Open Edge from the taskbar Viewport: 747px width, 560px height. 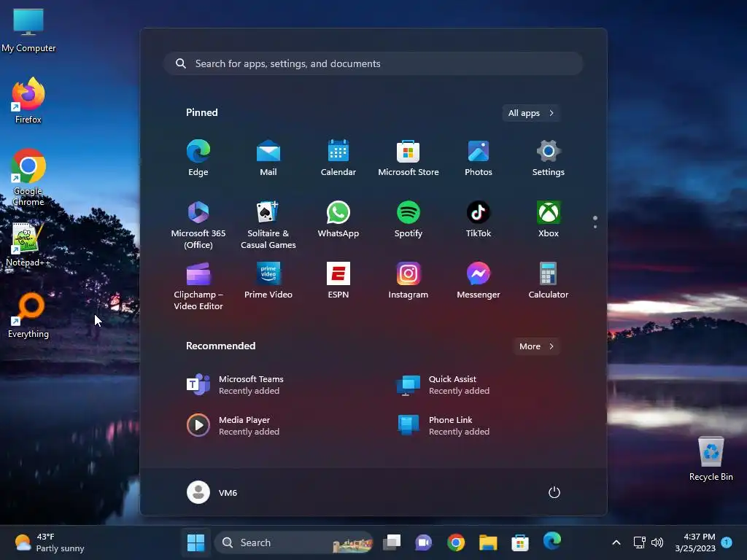tap(552, 542)
